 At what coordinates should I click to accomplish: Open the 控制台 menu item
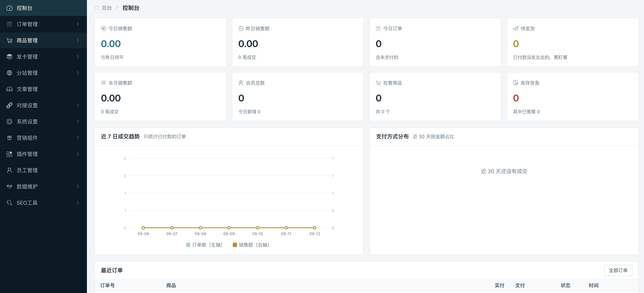(x=43, y=8)
